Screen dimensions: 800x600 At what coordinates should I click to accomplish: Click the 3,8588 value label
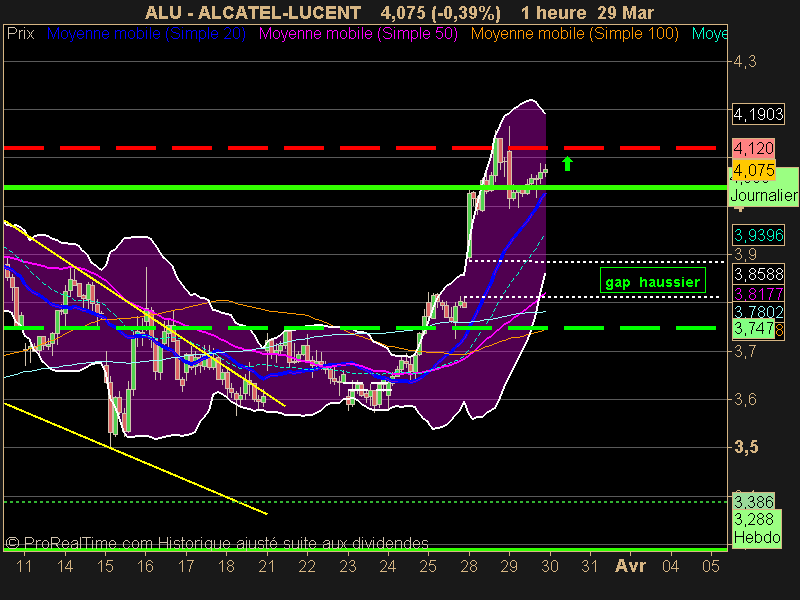[758, 274]
